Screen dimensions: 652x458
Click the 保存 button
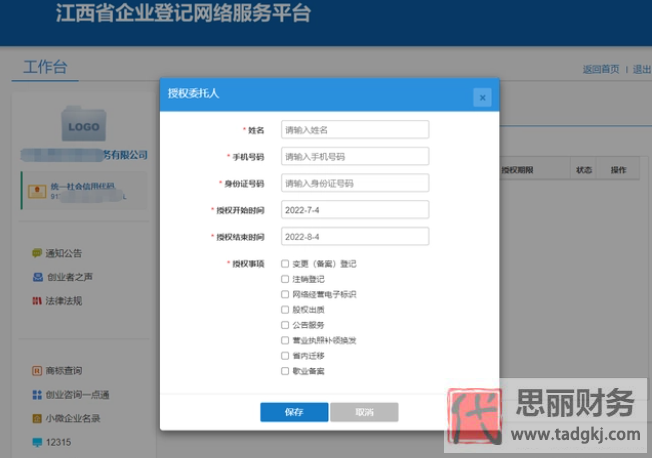[x=294, y=412]
